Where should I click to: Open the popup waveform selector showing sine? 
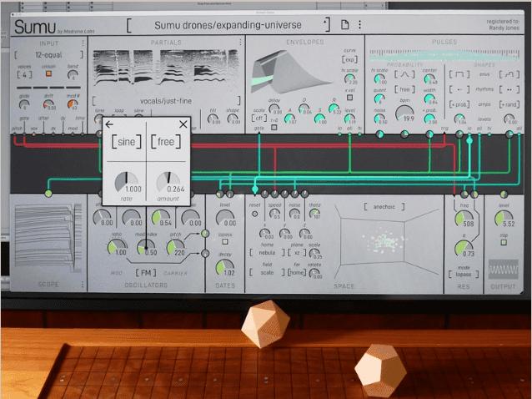click(126, 142)
